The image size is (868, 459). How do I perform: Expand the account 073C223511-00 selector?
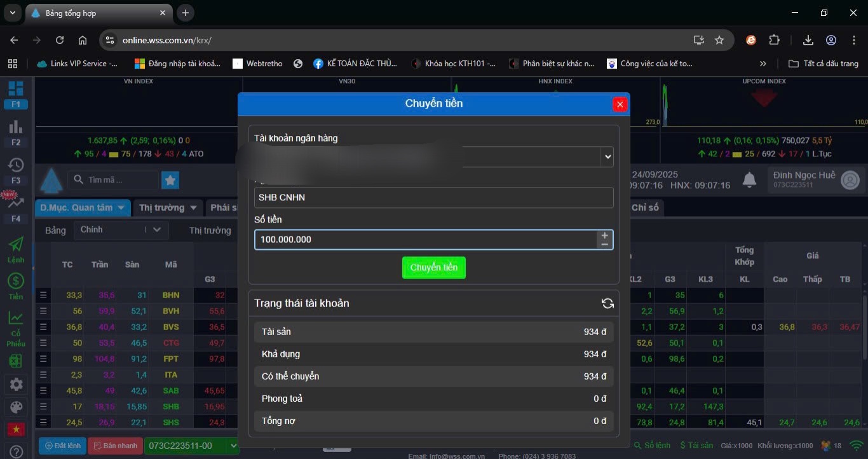(x=191, y=446)
